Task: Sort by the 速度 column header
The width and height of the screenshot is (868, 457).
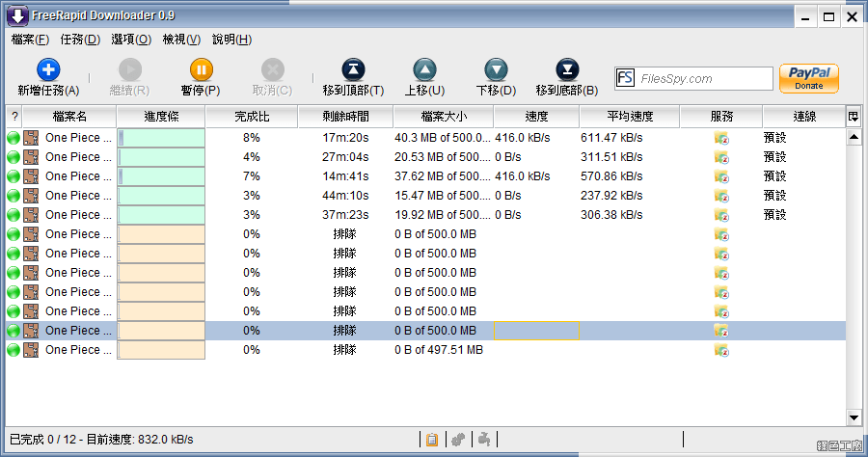Action: [x=536, y=117]
